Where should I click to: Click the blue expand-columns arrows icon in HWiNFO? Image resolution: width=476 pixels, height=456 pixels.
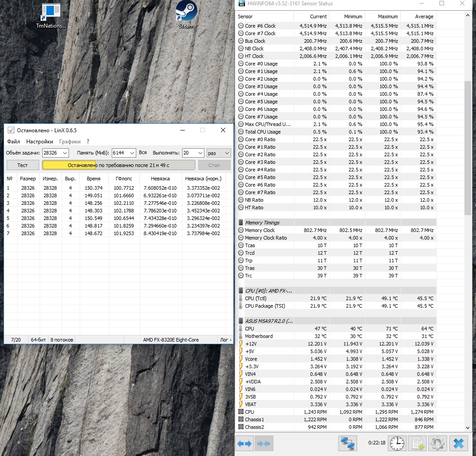[x=245, y=444]
